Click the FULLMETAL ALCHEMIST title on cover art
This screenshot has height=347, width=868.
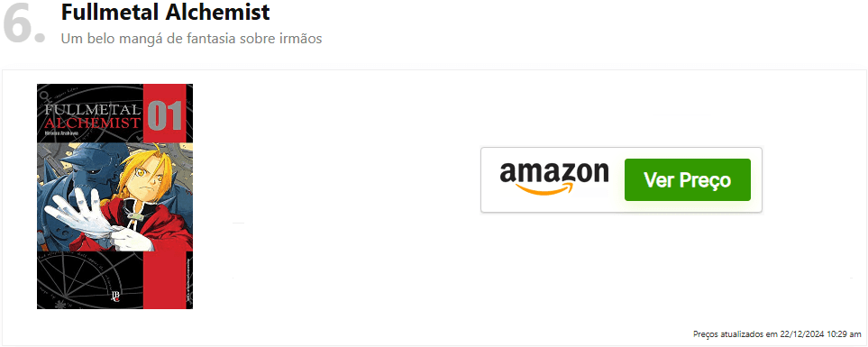[89, 114]
